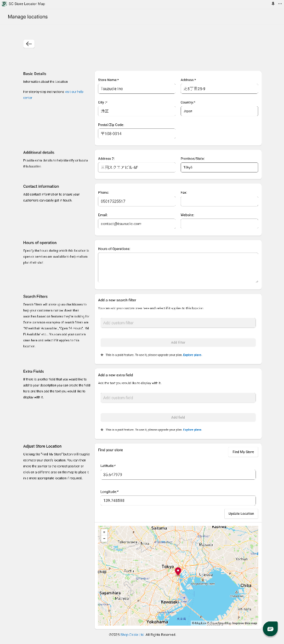Follow the Shop Circle Ltd. footer link
Viewport: 284px width, 644px height.
132,635
